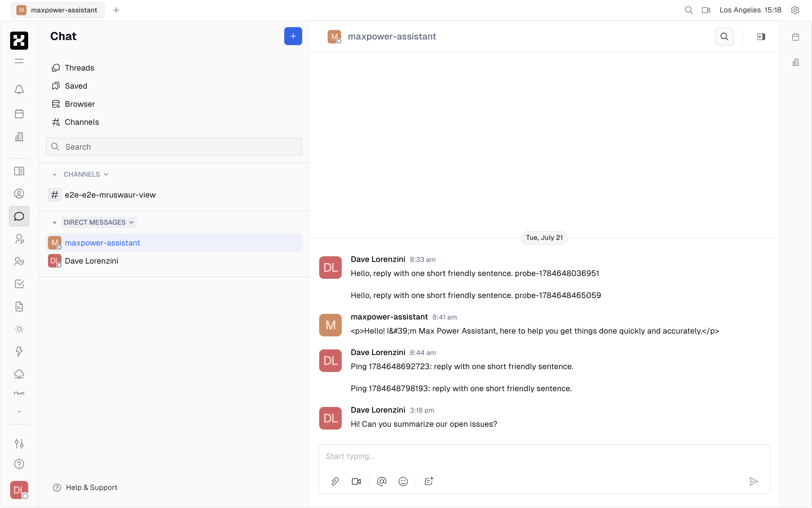Viewport: 812px width, 508px height.
Task: Select maxpower-assistant direct message
Action: click(x=174, y=243)
